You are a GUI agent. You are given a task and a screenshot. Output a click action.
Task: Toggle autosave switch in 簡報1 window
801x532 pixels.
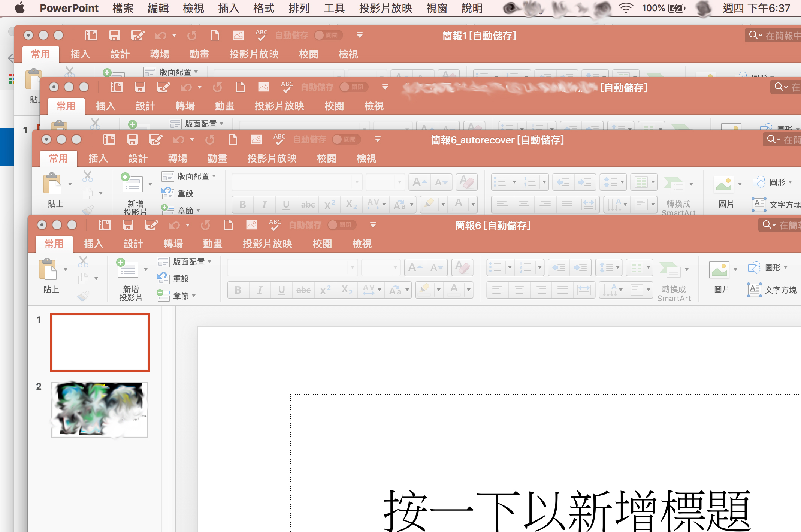[x=328, y=35]
